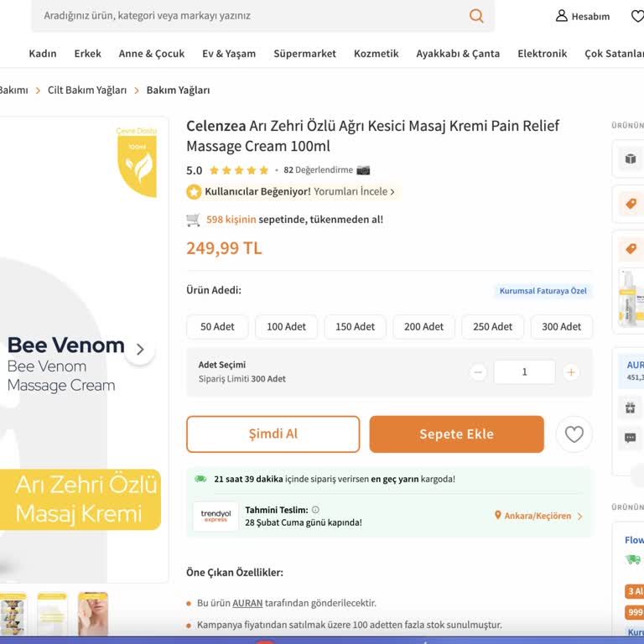The height and width of the screenshot is (644, 644).
Task: Expand Yorumları İncele reviews link
Action: (x=354, y=191)
